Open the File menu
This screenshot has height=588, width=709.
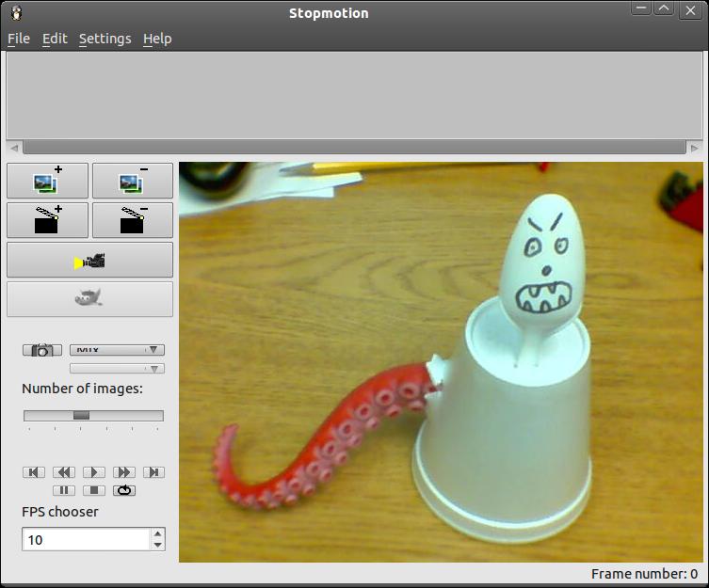(19, 39)
